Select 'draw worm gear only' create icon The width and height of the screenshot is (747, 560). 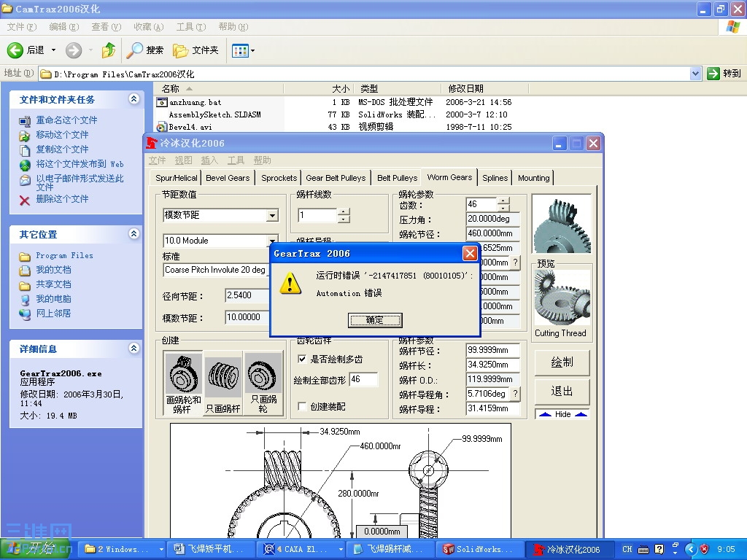[x=263, y=384]
